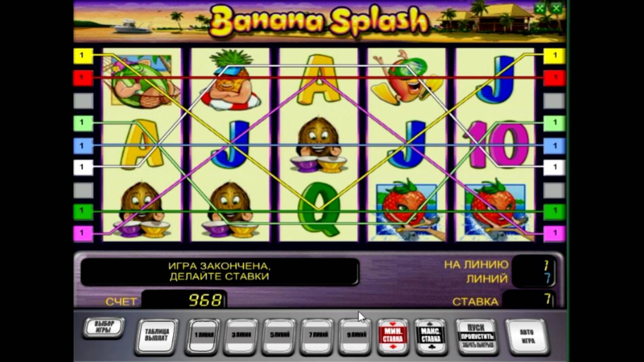Click the Выбор игры button
The width and height of the screenshot is (644, 362).
point(104,327)
